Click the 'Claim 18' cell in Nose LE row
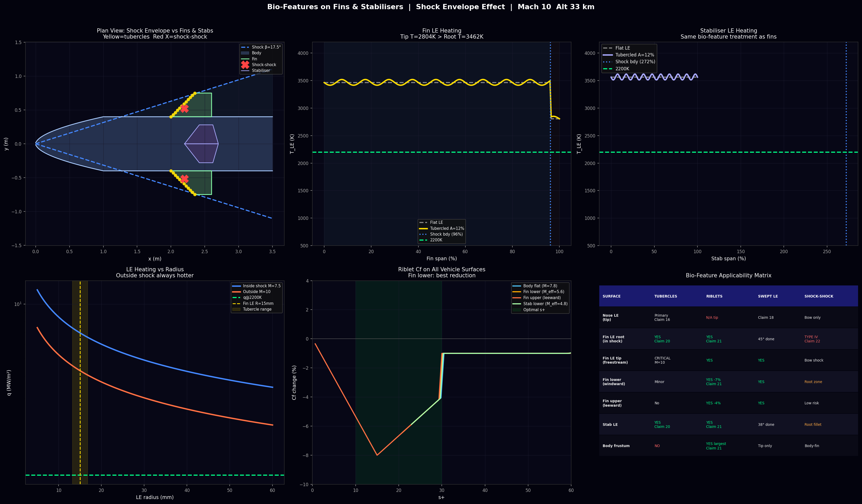862x504 pixels. click(x=766, y=318)
